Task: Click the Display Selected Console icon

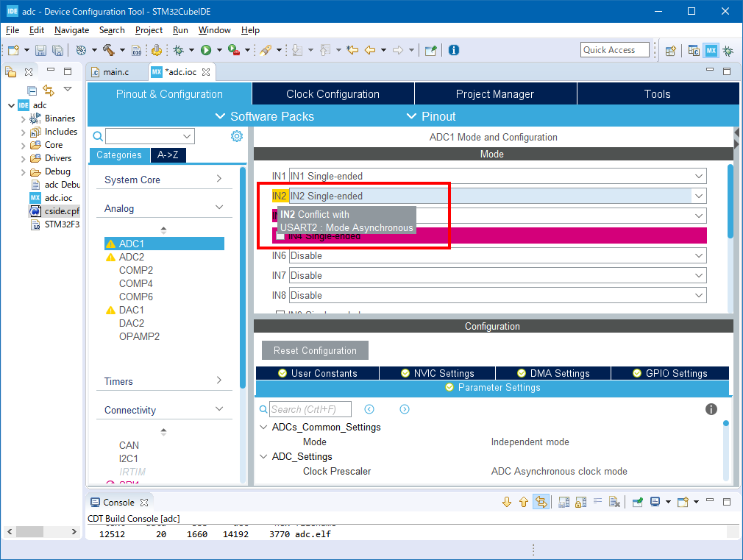Action: (655, 502)
